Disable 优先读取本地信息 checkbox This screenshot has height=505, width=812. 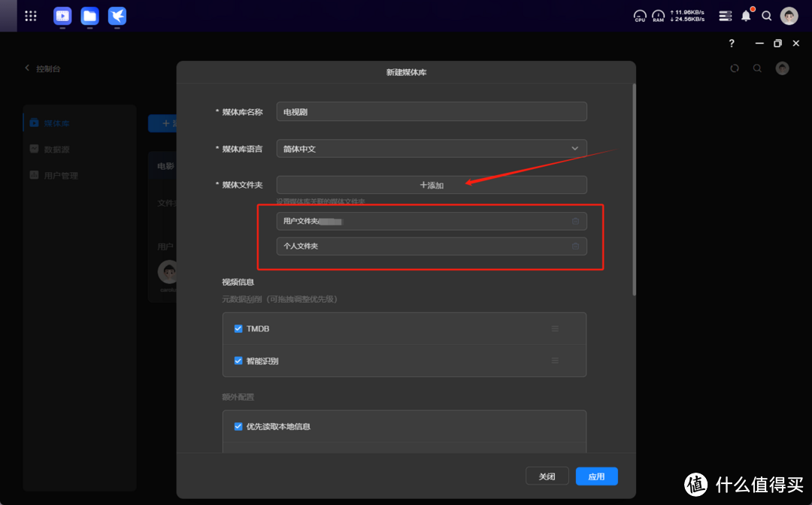click(238, 426)
